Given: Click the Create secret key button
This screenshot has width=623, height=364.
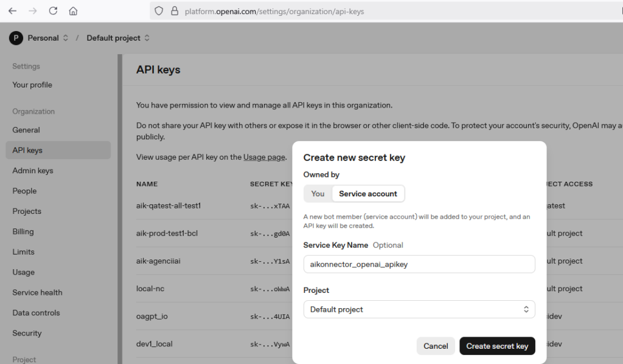Looking at the screenshot, I should click(x=497, y=346).
